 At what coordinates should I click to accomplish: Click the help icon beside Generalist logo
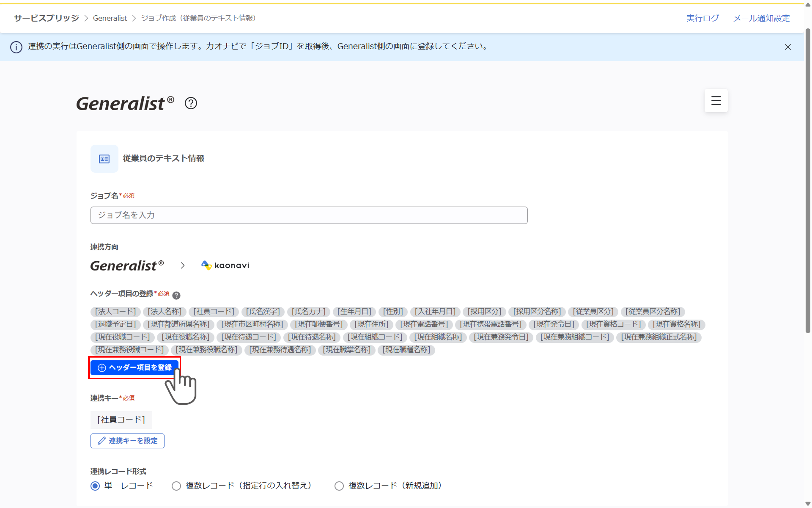click(190, 103)
